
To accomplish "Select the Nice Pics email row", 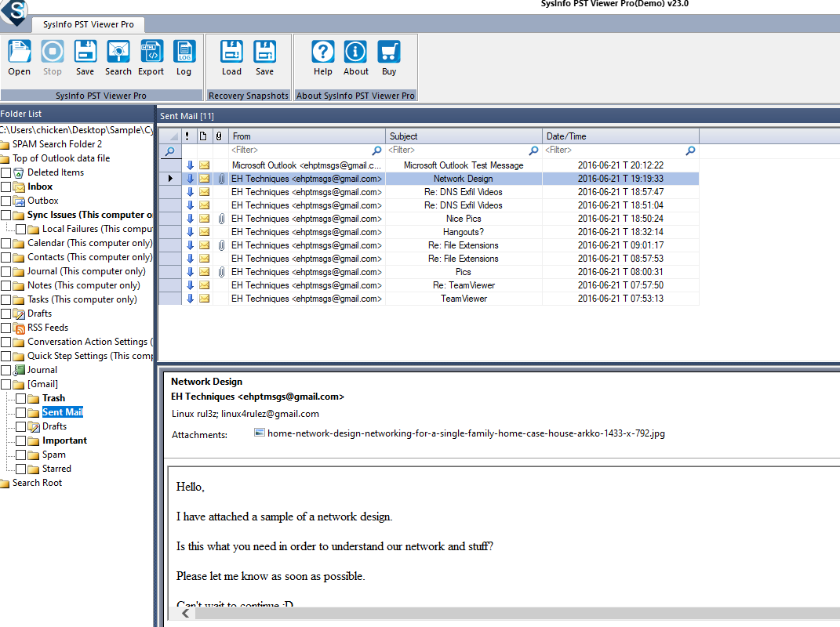I will coord(463,219).
